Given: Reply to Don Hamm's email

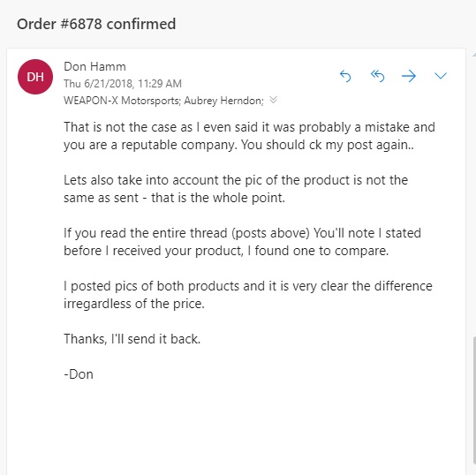Looking at the screenshot, I should (x=345, y=76).
